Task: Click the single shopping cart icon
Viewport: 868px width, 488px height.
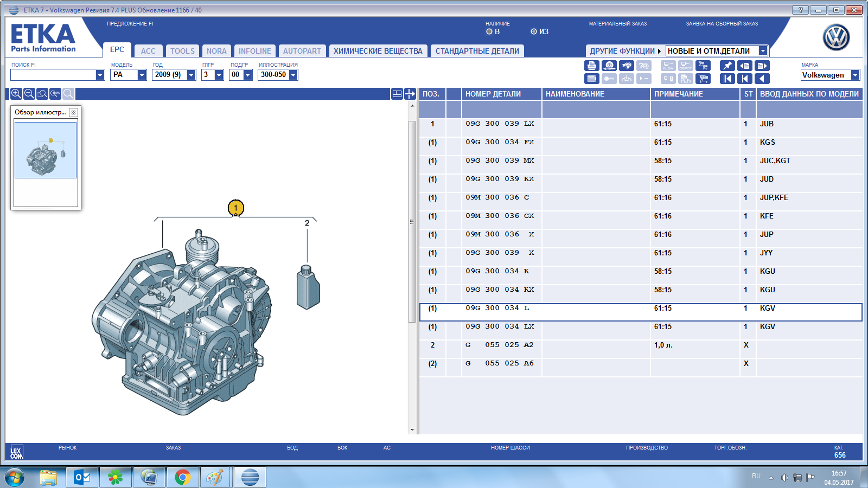Action: tap(703, 79)
